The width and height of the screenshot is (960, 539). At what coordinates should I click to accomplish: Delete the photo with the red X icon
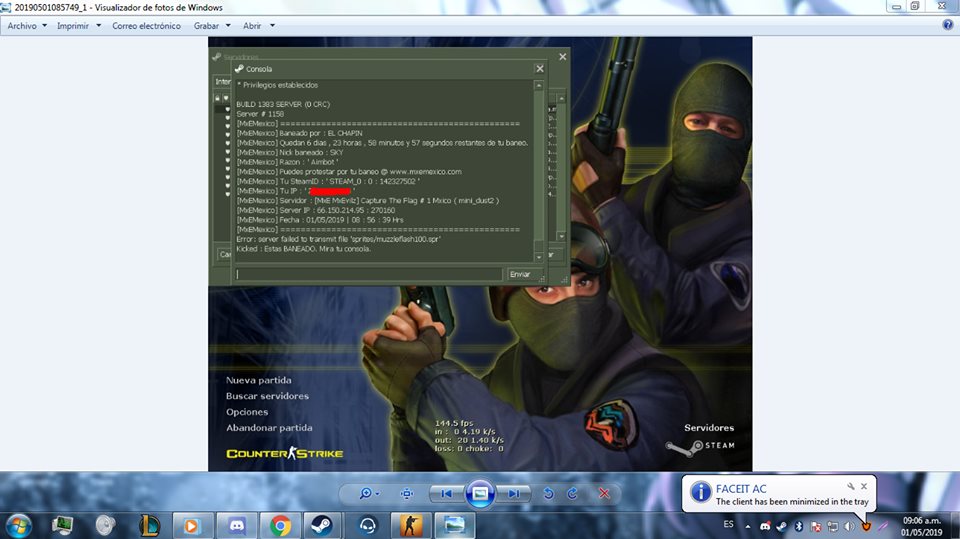604,494
